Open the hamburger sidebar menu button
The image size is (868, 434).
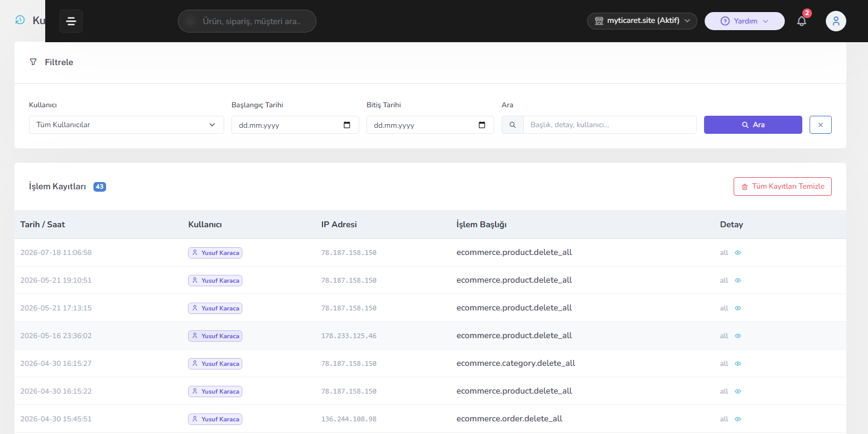tap(71, 21)
